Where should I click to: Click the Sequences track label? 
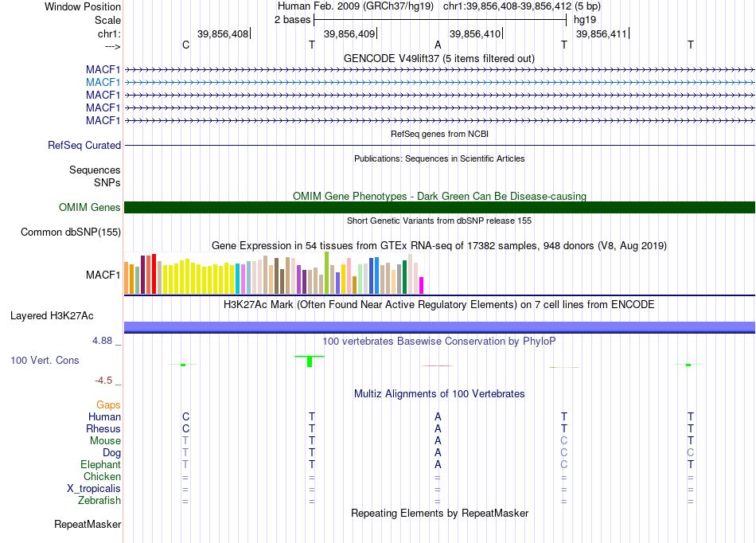coord(95,170)
